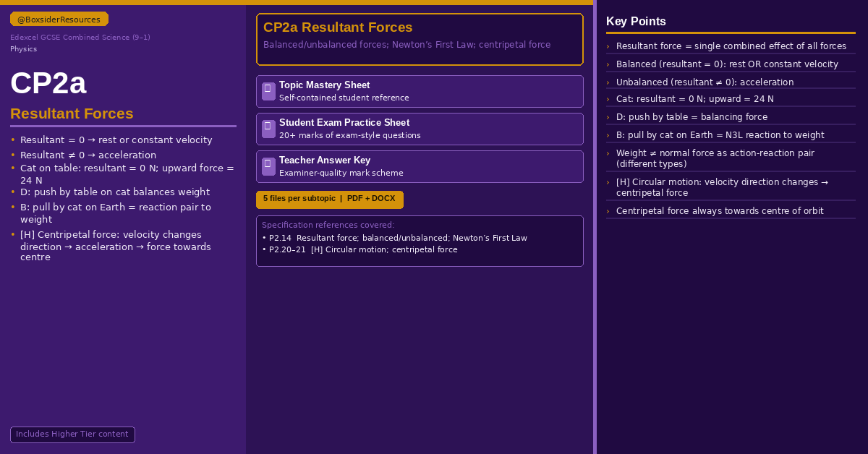
Task: Click the chevron beside Unbalanced acceleration point
Action: [608, 82]
